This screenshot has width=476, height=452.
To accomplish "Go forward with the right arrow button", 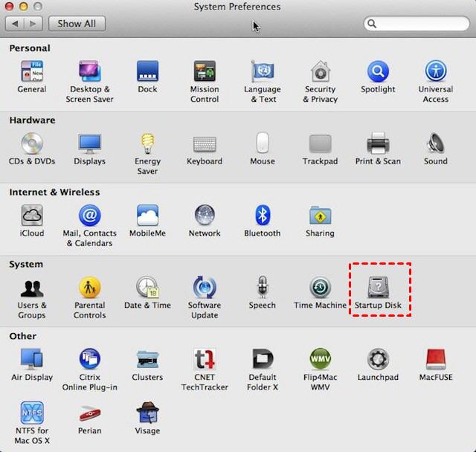I will coord(33,24).
